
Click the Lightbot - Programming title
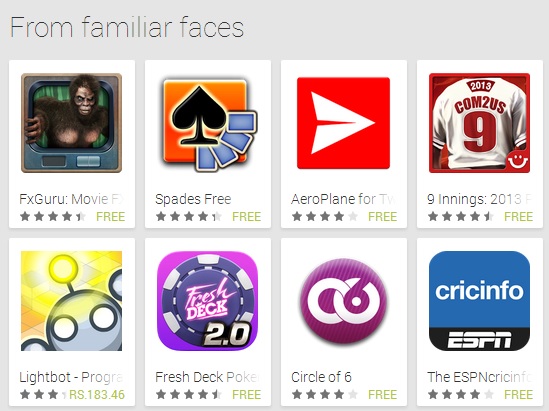71,377
